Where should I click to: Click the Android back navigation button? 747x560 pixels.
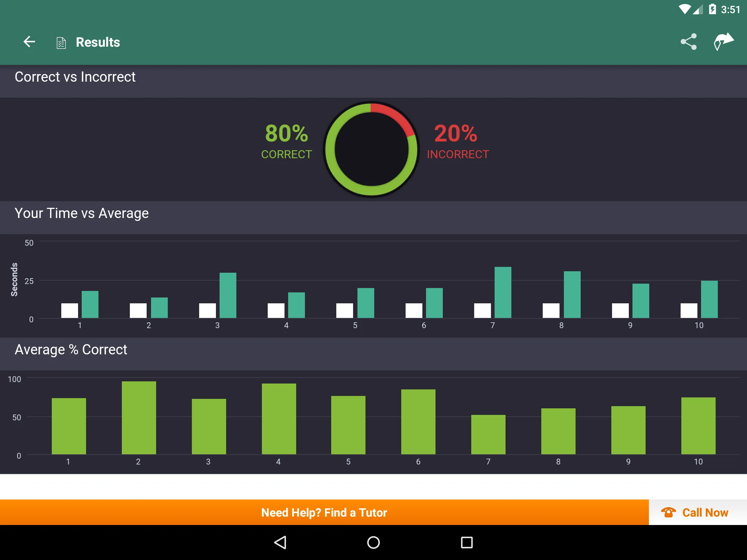pos(279,544)
